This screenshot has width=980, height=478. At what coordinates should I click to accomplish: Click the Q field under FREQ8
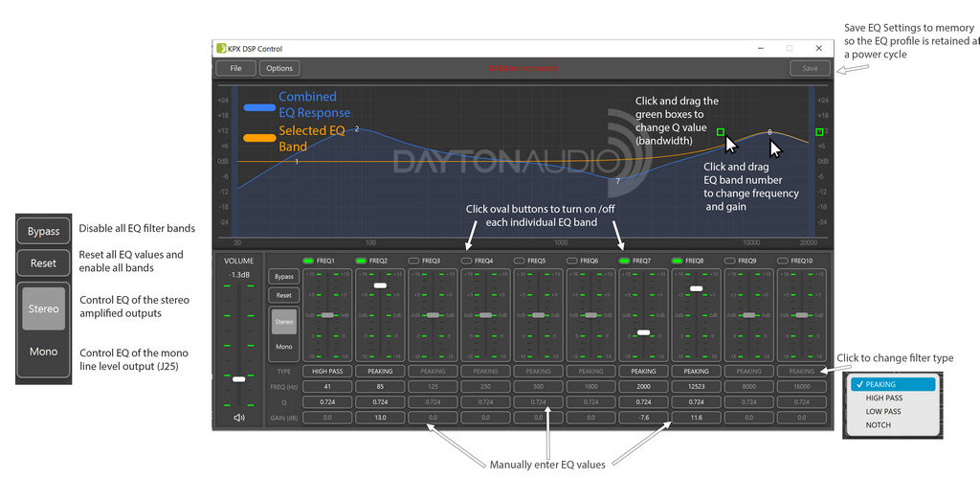pos(697,401)
